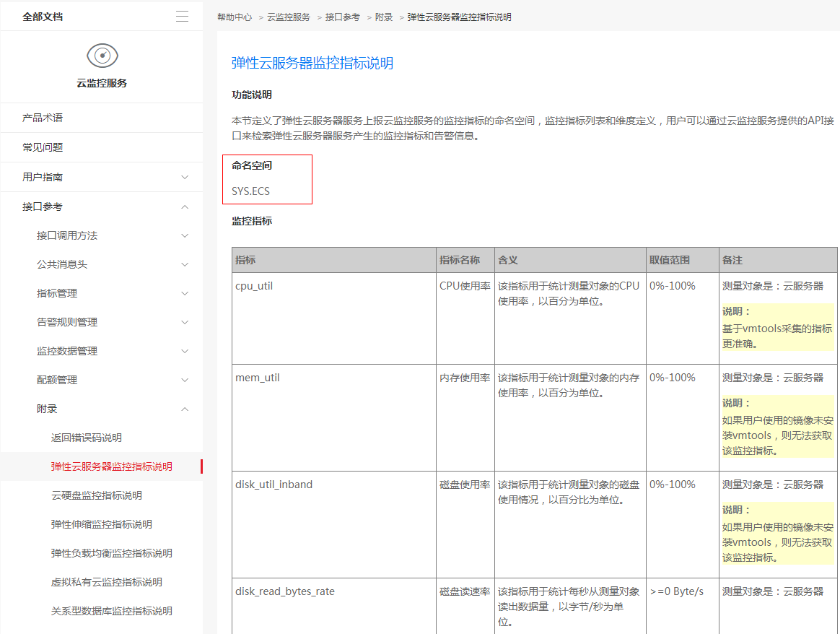
Task: Expand the 公共消息头 chevron
Action: (x=185, y=265)
